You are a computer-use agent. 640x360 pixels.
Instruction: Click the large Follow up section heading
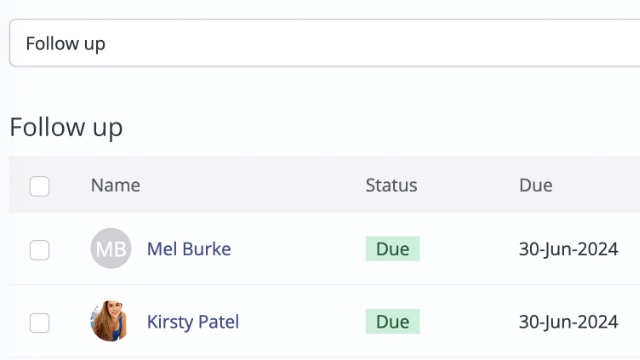coord(66,127)
